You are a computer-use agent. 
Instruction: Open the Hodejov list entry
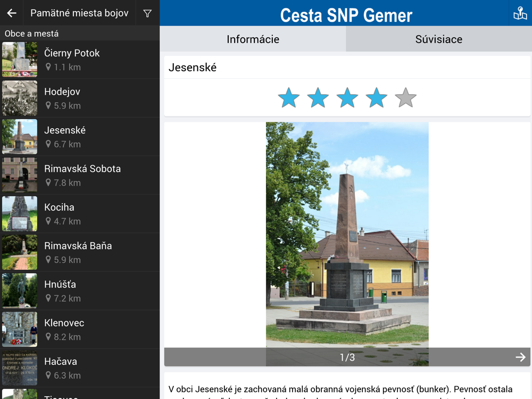click(80, 98)
